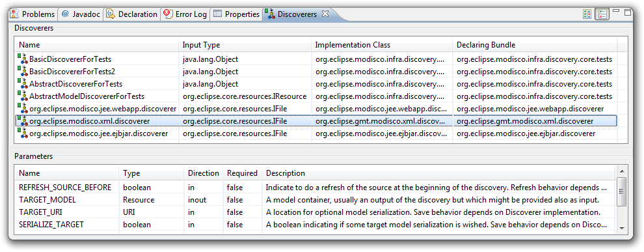Close the Discoverers view tab
This screenshot has height=252, width=644.
[325, 14]
